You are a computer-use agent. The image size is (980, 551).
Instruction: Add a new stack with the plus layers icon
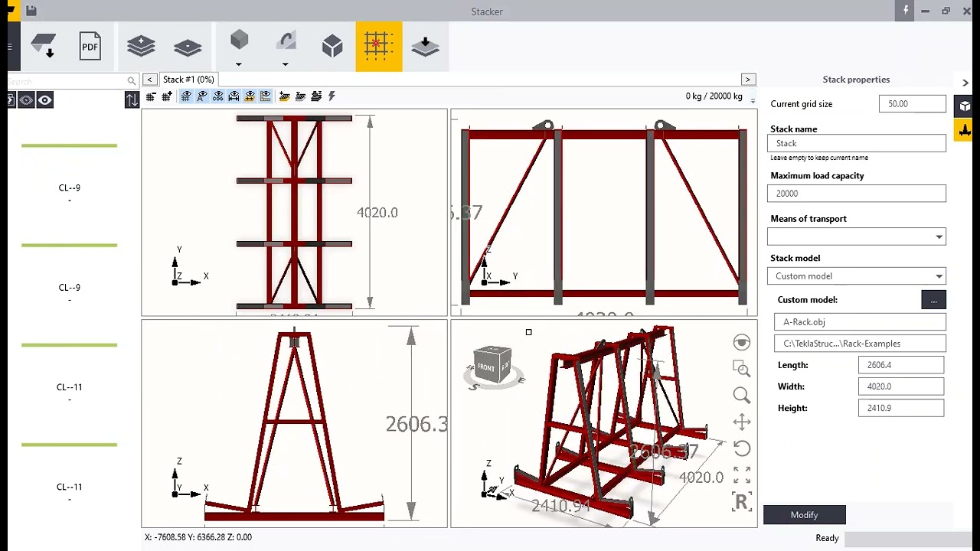pos(141,46)
